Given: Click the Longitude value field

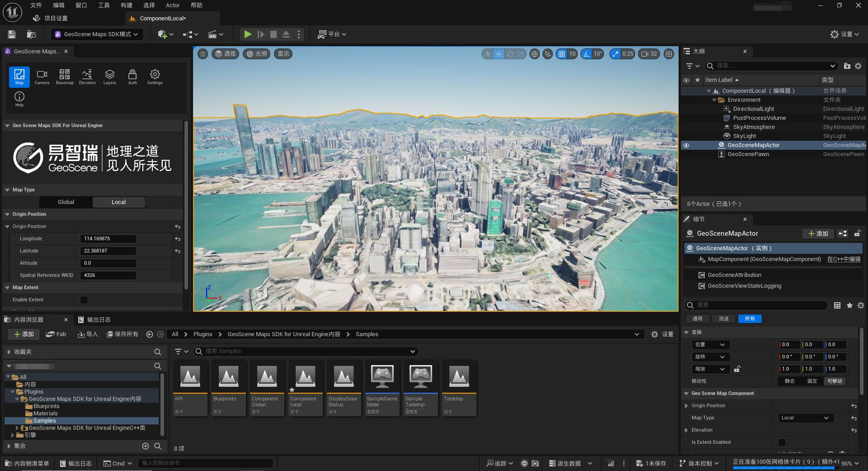Looking at the screenshot, I should 108,239.
